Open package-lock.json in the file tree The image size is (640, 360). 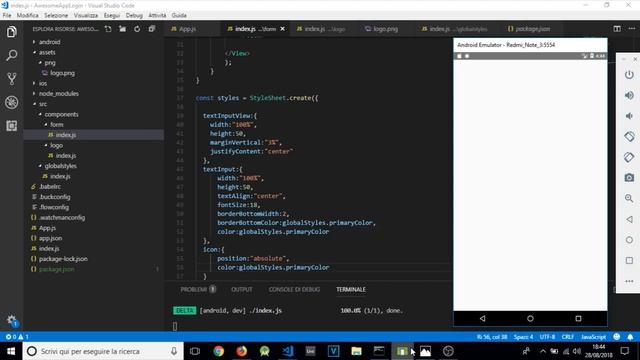(x=63, y=259)
